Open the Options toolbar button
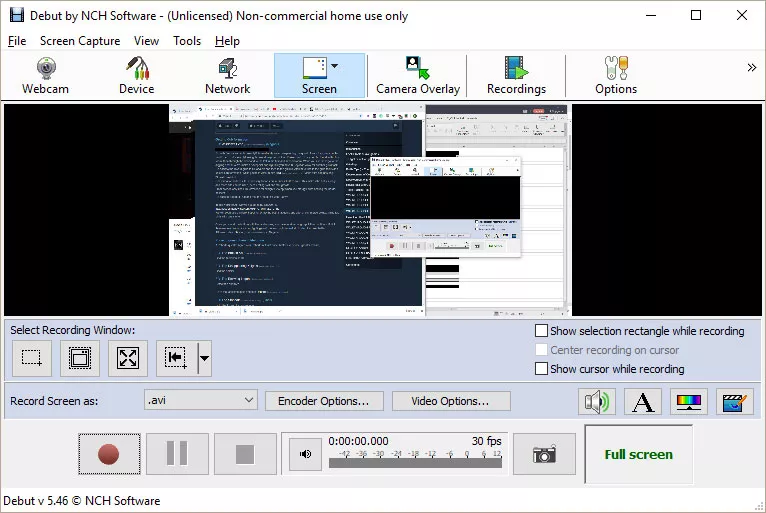This screenshot has width=766, height=513. click(x=616, y=76)
